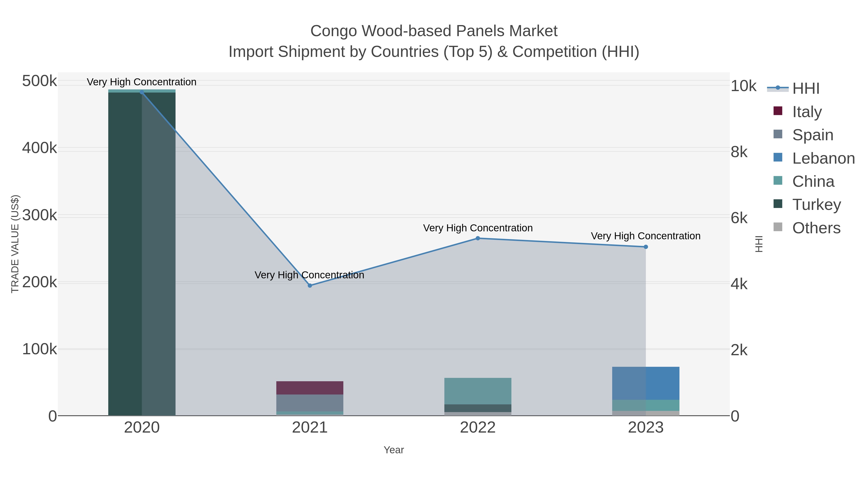
Task: Click 2022 Very High Concentration annotation
Action: (478, 228)
